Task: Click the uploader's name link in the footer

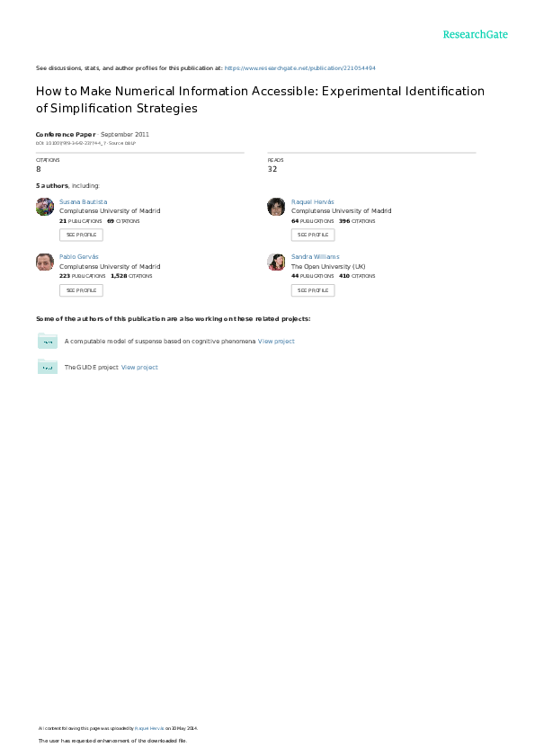Action: (149, 728)
